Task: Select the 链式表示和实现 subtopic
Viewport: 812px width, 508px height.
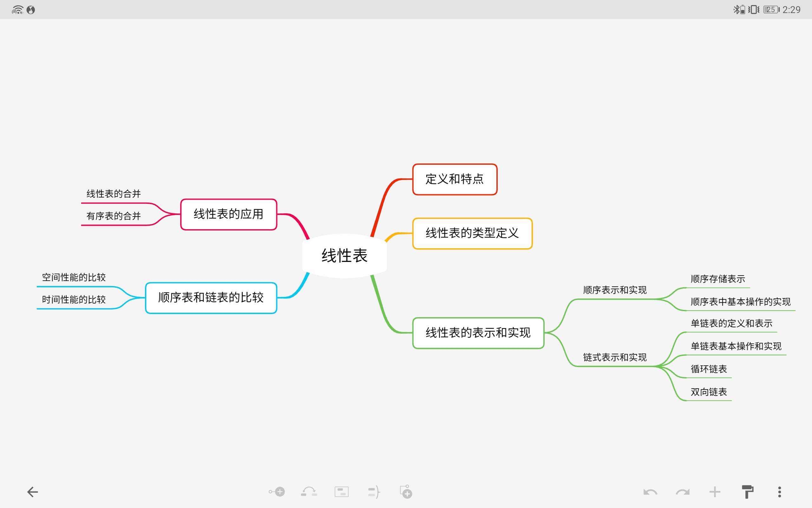Action: pos(615,358)
